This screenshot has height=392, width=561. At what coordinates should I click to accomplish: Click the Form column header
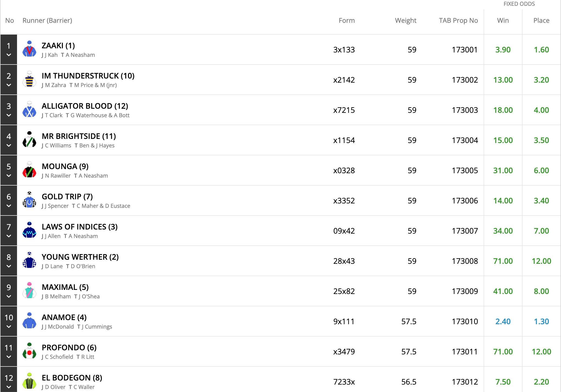[347, 21]
